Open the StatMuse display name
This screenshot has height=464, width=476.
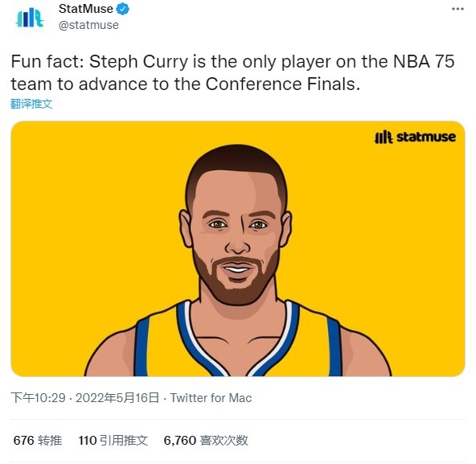point(85,9)
